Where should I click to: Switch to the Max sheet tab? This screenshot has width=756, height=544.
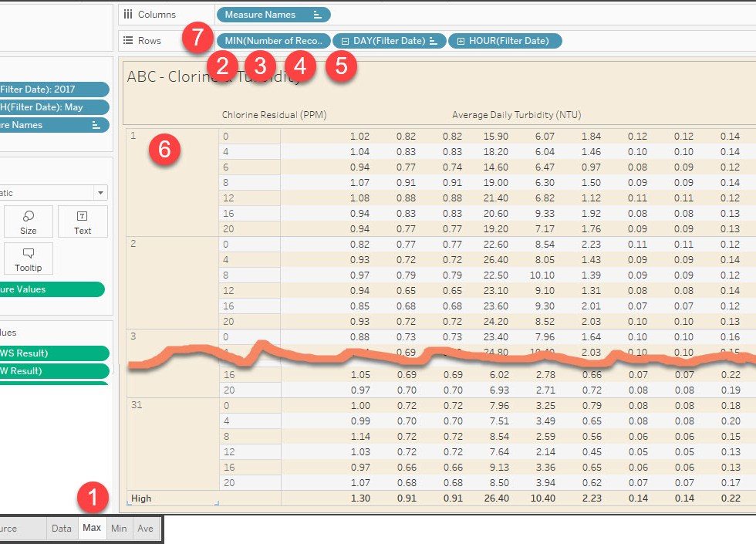pyautogui.click(x=92, y=529)
